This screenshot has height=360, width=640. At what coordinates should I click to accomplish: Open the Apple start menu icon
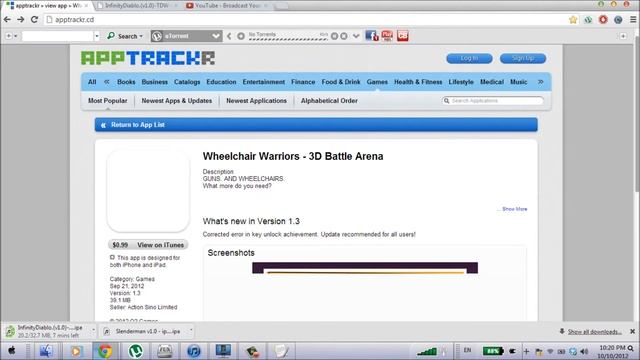(12, 351)
